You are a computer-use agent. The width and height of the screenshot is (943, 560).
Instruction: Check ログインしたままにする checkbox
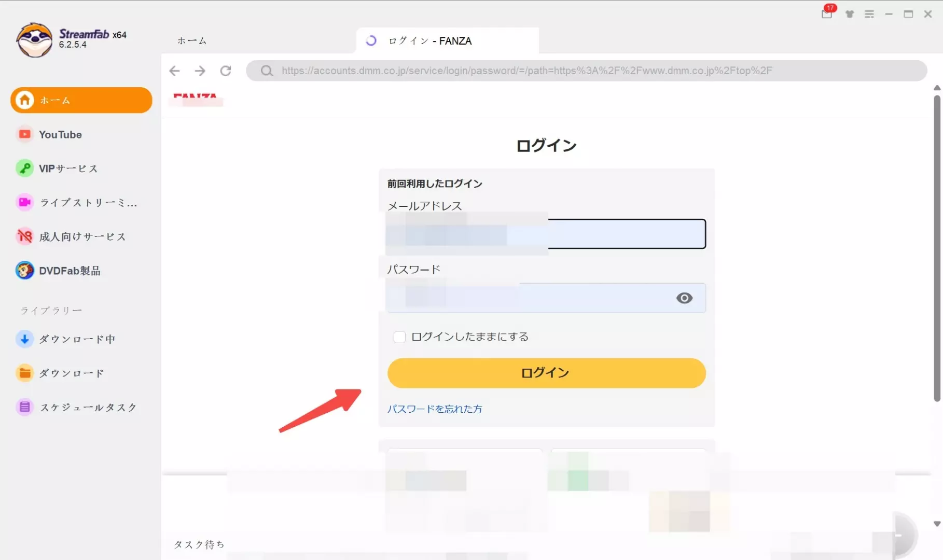coord(399,337)
